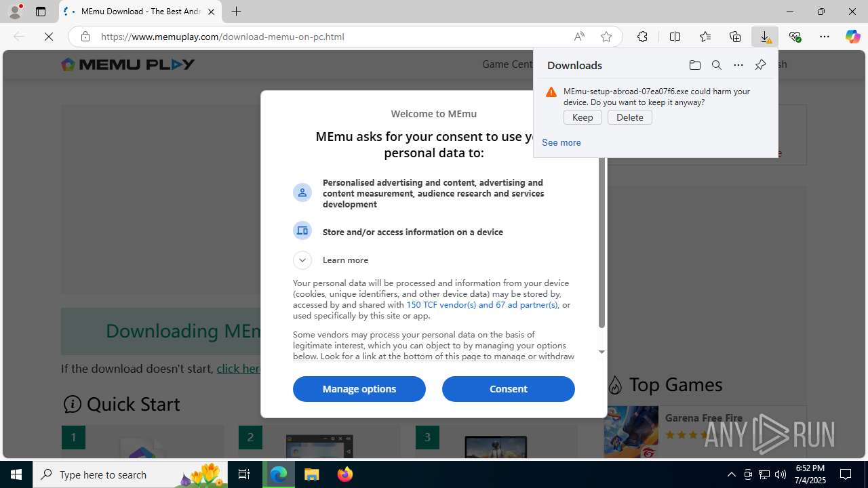This screenshot has height=488, width=868.
Task: Click the consent dialog scroll down arrow
Action: tap(601, 352)
